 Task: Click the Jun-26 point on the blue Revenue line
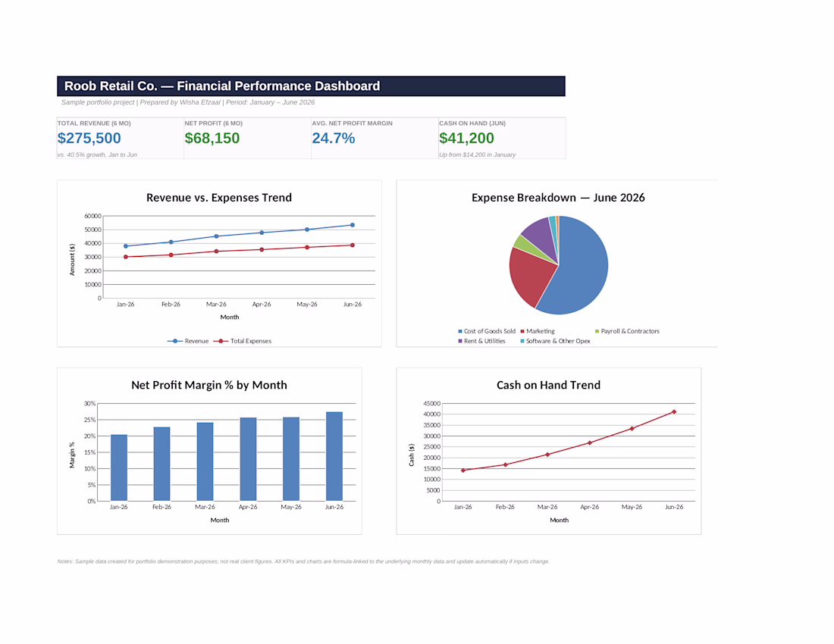[x=352, y=225]
